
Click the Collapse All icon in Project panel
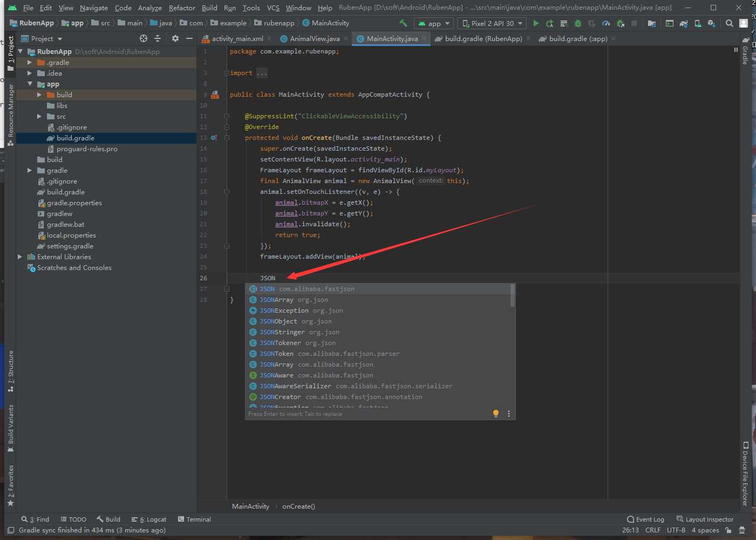pyautogui.click(x=158, y=38)
